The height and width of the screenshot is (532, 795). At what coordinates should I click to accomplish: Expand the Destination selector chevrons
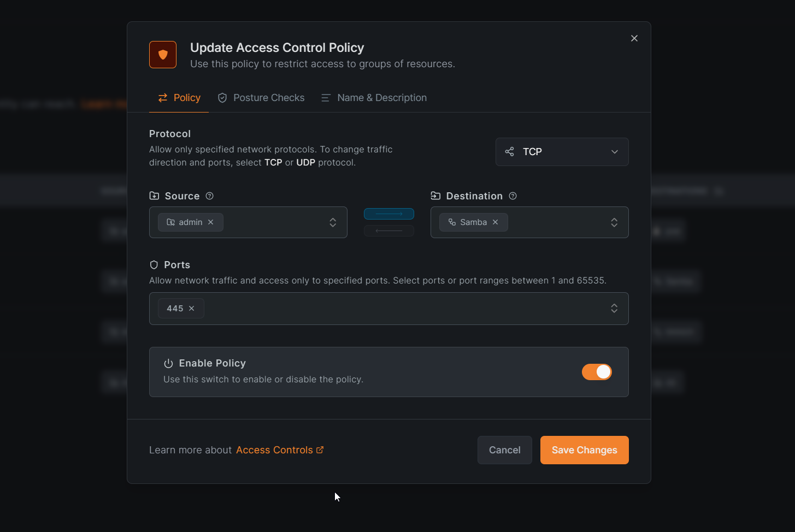click(x=614, y=222)
